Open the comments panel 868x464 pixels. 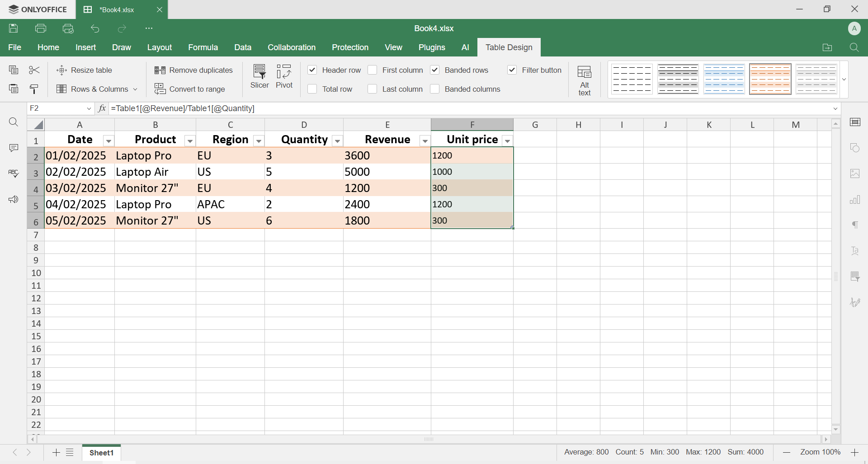(x=14, y=148)
